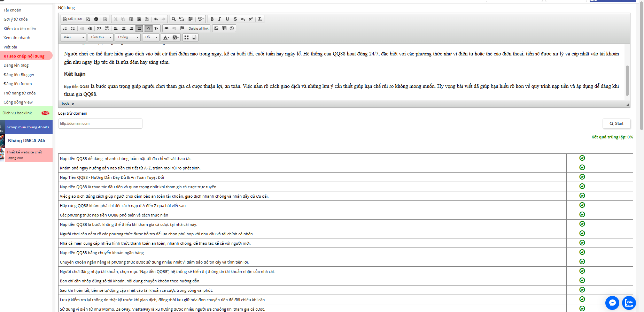The image size is (644, 312).
Task: Select the body element path
Action: pos(65,104)
